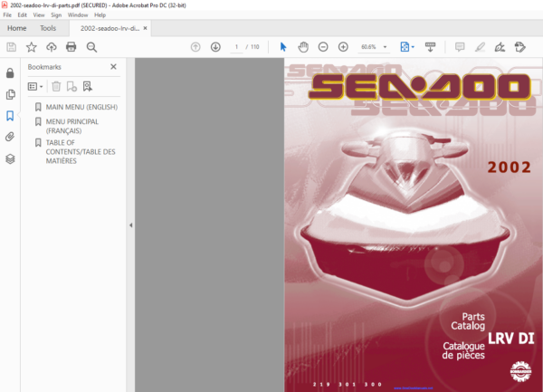Zoom in with the plus icon
This screenshot has width=543, height=392.
click(343, 47)
